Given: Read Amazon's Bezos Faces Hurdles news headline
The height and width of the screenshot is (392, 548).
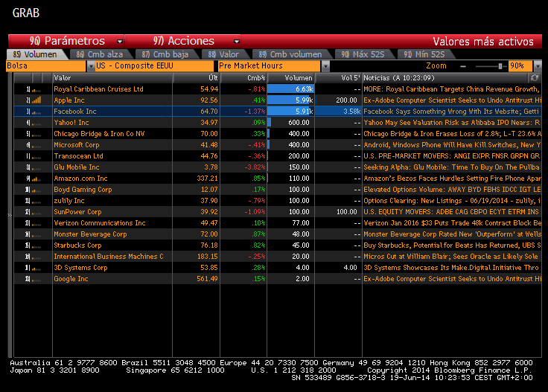Looking at the screenshot, I should point(452,179).
